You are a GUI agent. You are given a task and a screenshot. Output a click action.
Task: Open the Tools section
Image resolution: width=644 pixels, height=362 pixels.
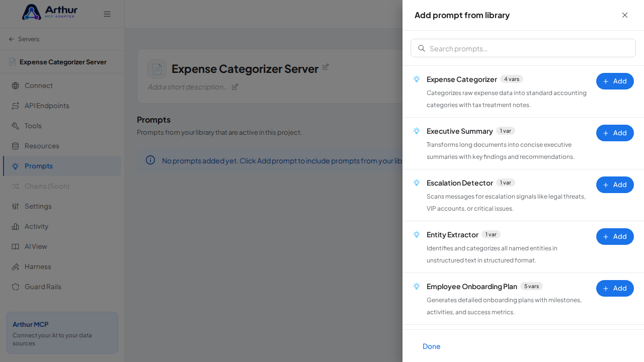62,126
